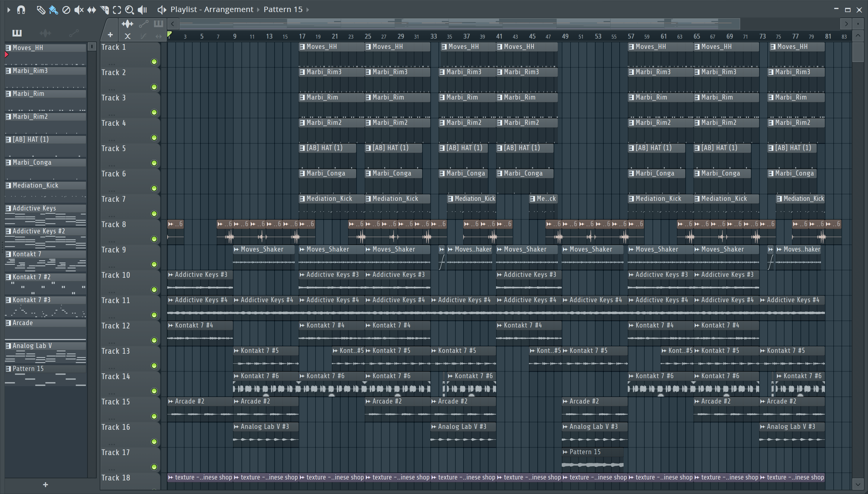Focus automation clips in playlist header
868x494 pixels.
tap(143, 24)
